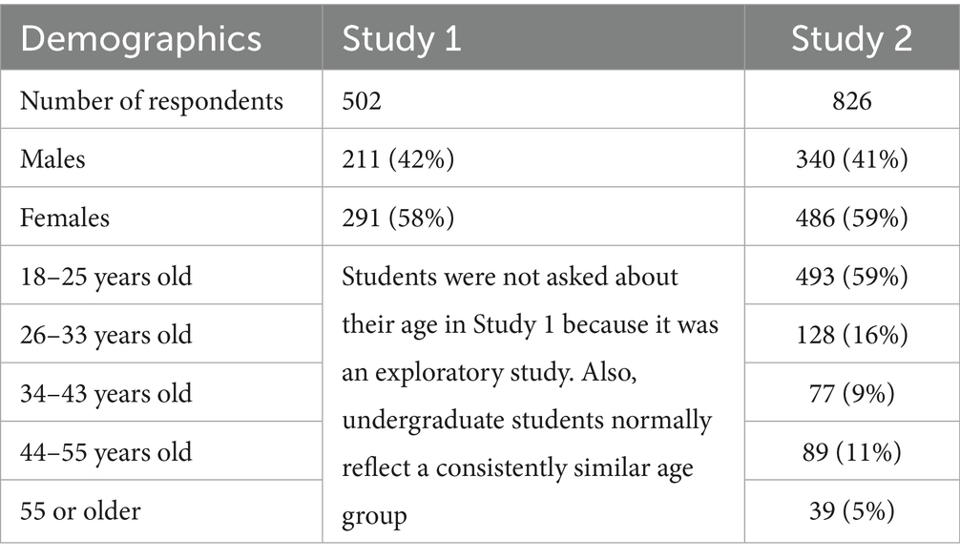Click the 493 (59%) cell

(x=851, y=277)
